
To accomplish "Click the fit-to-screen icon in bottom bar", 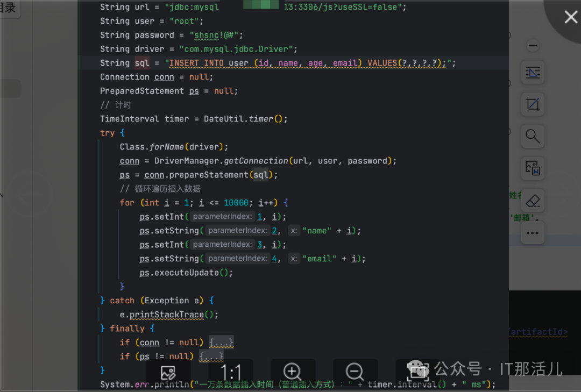I will click(417, 372).
